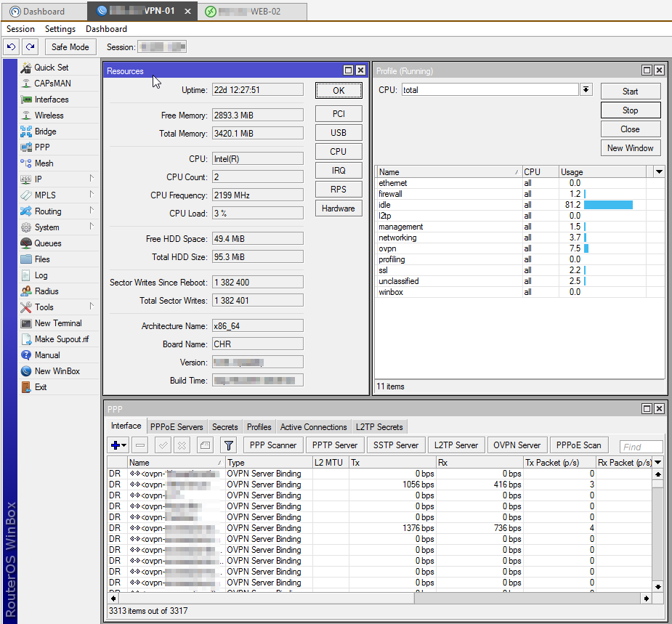Open the column selector dropdown in Profile table
The width and height of the screenshot is (672, 624).
659,172
